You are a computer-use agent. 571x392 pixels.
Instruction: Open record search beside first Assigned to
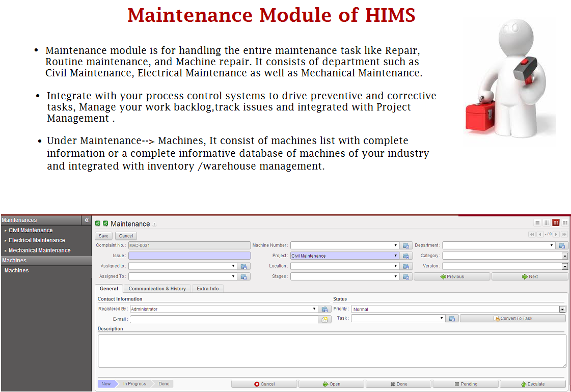click(x=243, y=266)
